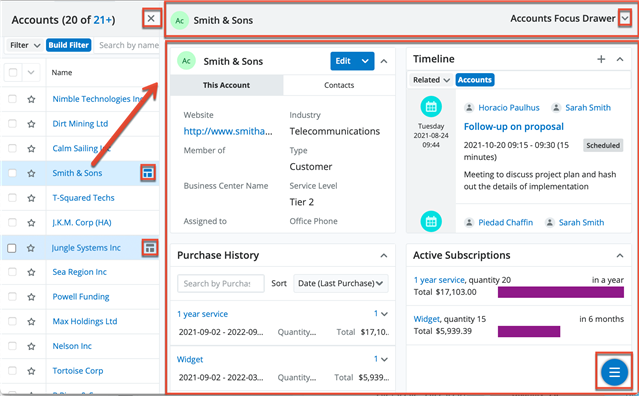Open the Date (Last Purchase) sort dropdown
The image size is (639, 396).
tap(341, 283)
